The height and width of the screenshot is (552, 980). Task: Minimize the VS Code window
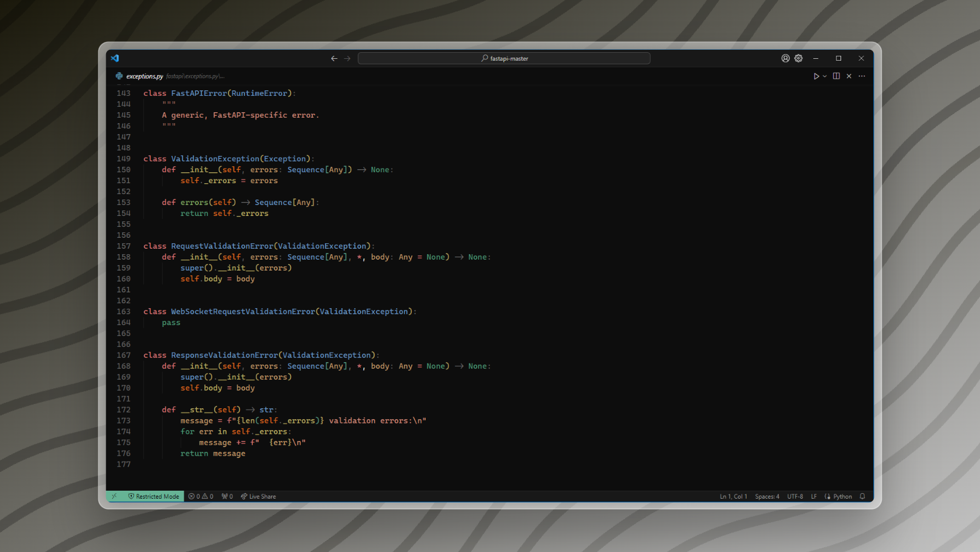point(816,58)
